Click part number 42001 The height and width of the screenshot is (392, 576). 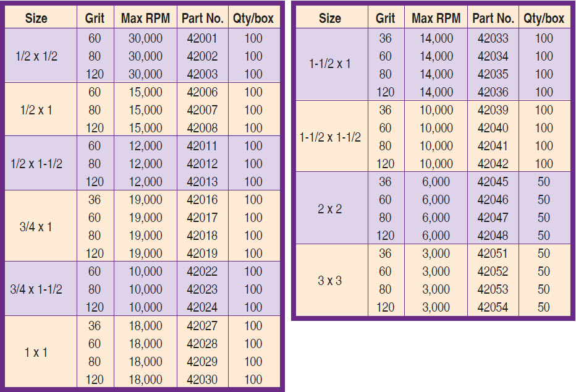(202, 38)
